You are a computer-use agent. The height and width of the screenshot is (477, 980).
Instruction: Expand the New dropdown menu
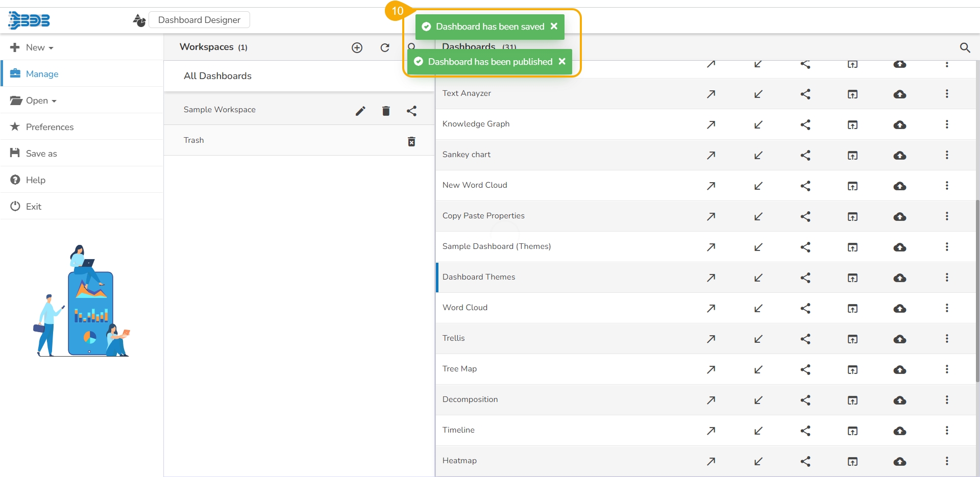tap(33, 47)
